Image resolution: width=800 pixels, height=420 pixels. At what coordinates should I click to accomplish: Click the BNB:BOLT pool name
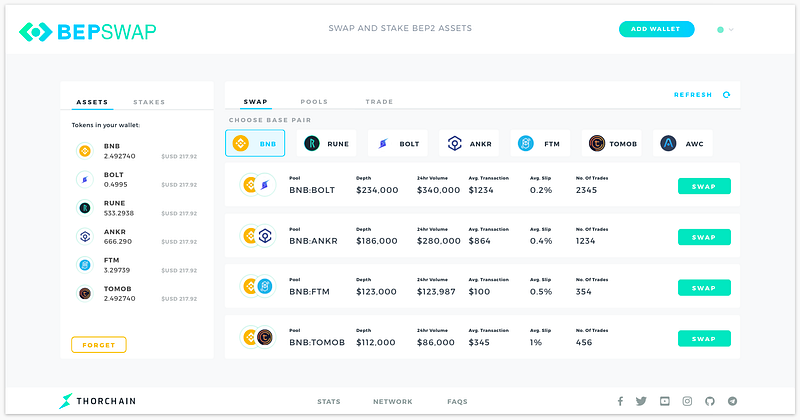(312, 190)
